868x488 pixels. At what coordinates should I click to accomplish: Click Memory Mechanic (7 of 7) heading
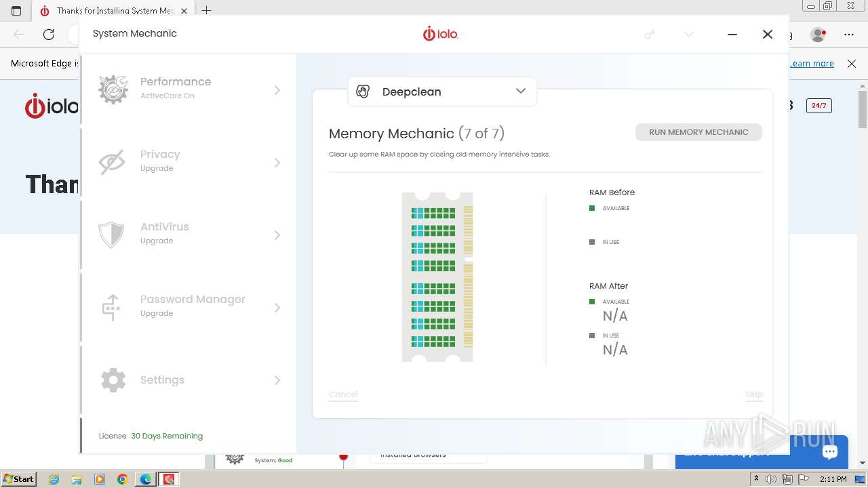pyautogui.click(x=416, y=134)
